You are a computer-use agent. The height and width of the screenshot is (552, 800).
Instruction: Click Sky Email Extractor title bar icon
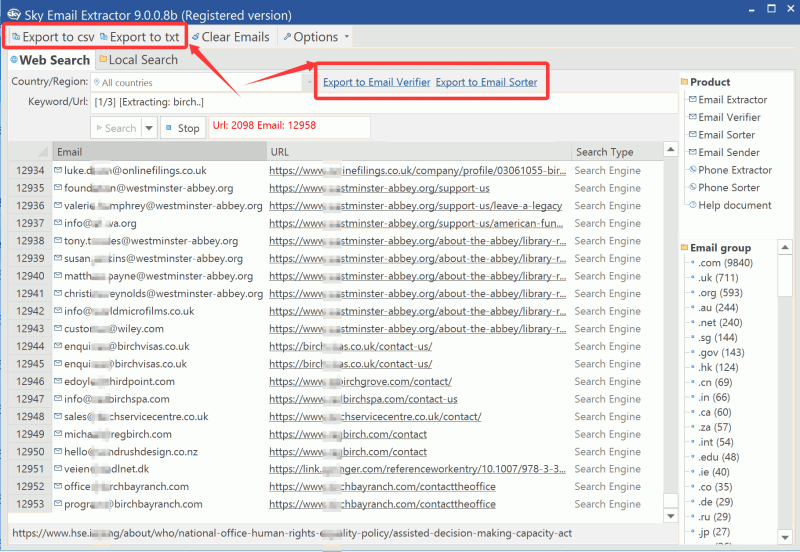(x=14, y=14)
